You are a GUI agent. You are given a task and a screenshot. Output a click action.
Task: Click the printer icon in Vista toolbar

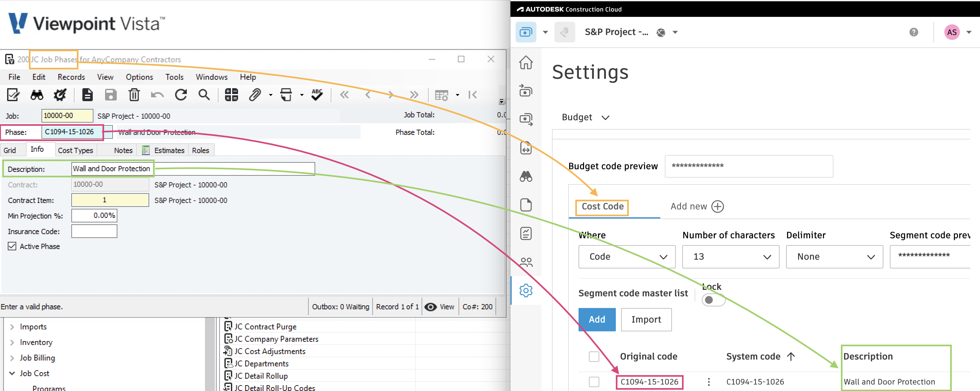pos(286,95)
